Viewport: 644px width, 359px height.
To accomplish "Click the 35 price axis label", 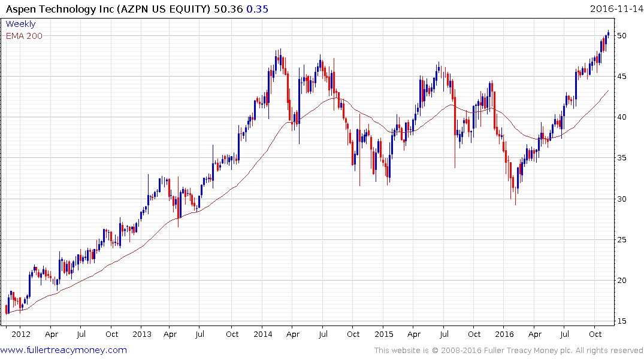I will 621,157.
